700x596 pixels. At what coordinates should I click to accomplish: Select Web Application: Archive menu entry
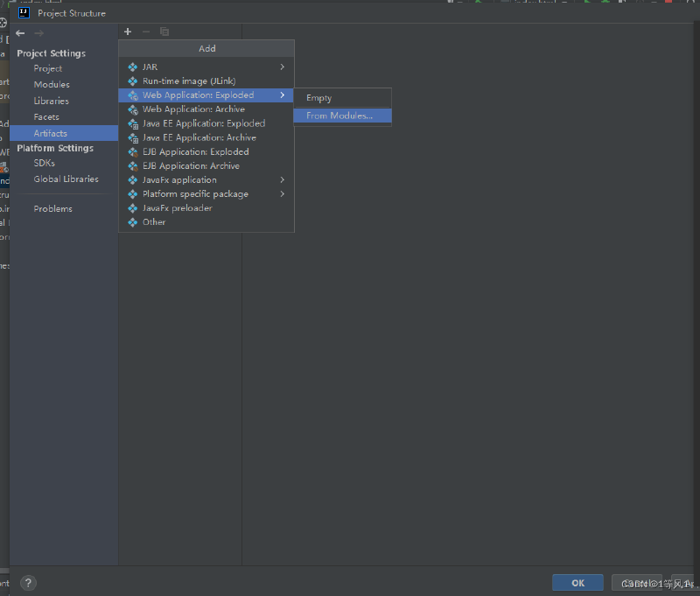tap(206, 109)
